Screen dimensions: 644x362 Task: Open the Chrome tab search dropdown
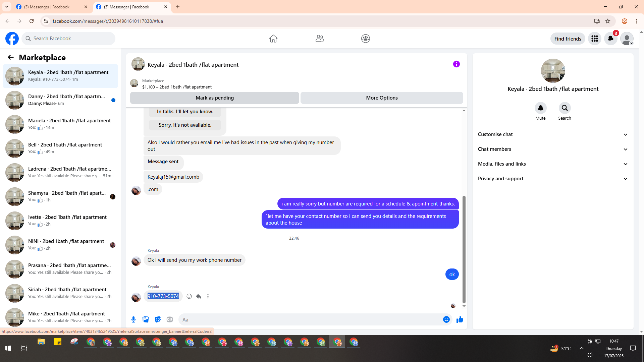pos(7,7)
